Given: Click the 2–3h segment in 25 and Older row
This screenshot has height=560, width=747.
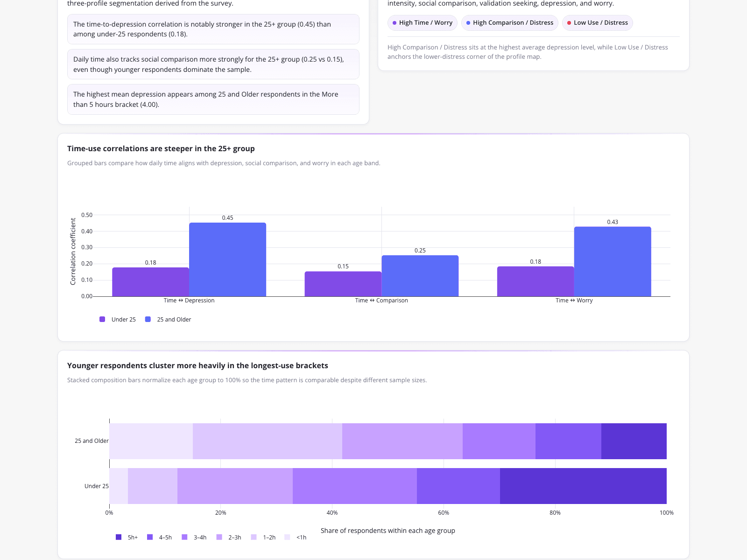Looking at the screenshot, I should click(x=402, y=441).
